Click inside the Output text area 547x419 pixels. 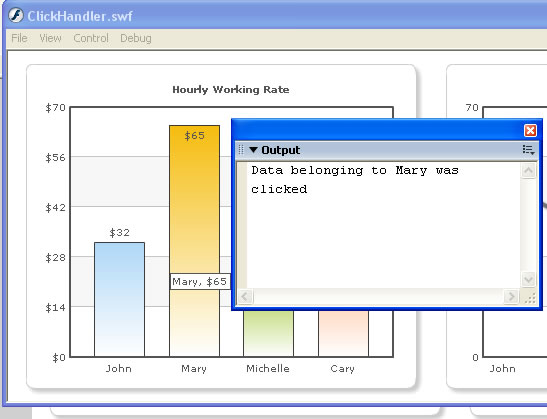(x=384, y=225)
